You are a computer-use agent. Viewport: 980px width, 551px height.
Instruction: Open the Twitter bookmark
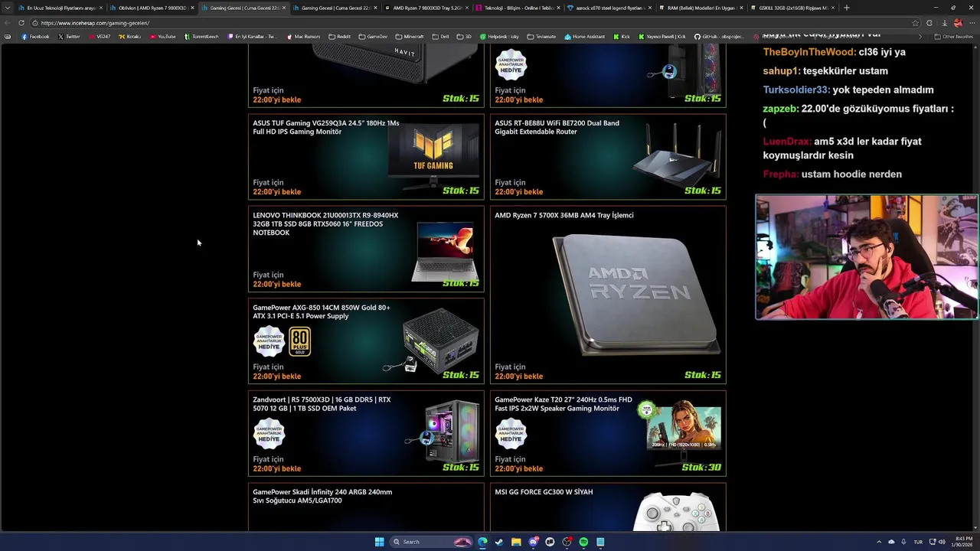pyautogui.click(x=69, y=37)
